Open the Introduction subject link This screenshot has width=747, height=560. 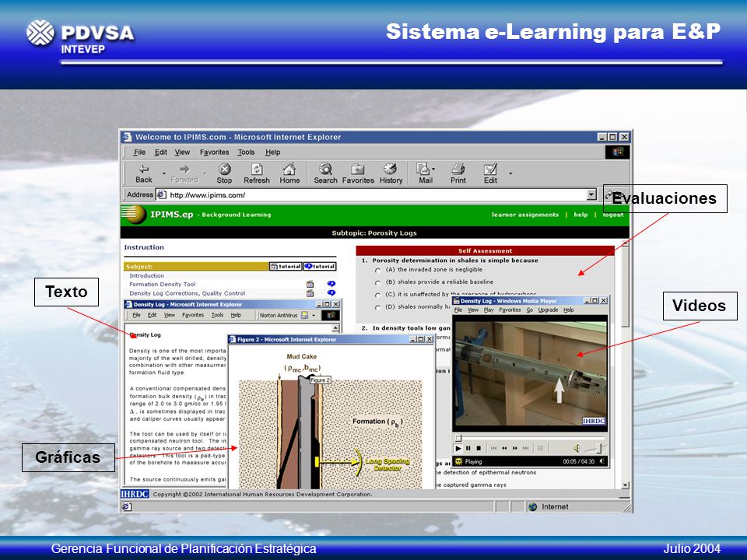click(x=147, y=275)
